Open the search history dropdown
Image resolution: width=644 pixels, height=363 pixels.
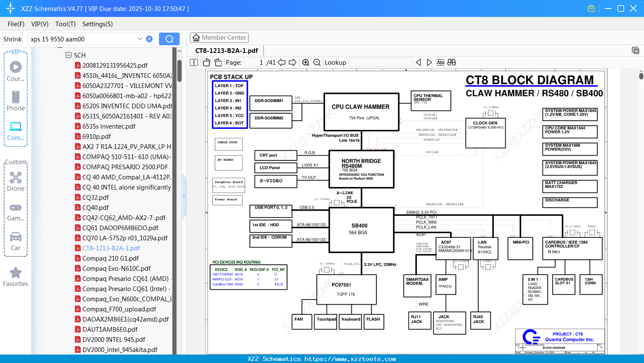140,39
